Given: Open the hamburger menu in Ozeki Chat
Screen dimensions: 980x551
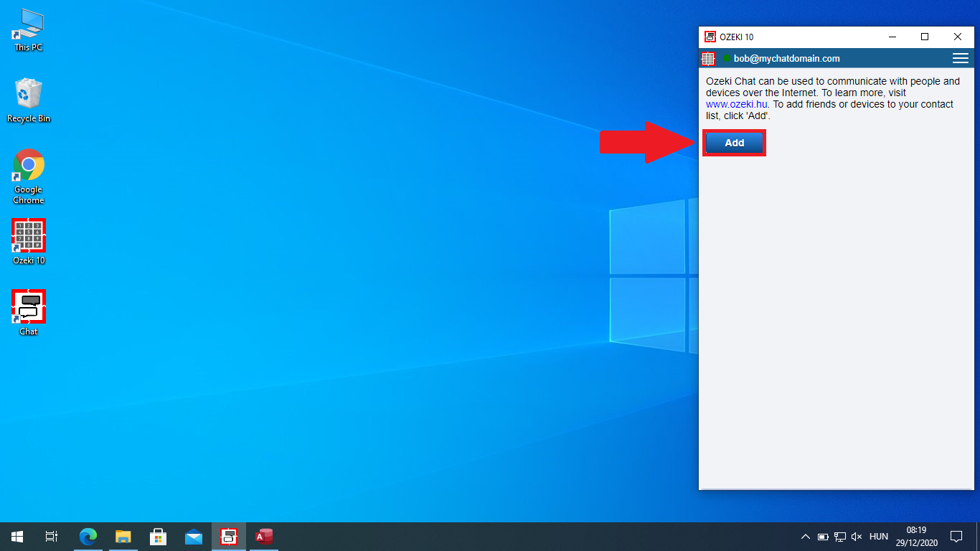Looking at the screenshot, I should pyautogui.click(x=960, y=58).
